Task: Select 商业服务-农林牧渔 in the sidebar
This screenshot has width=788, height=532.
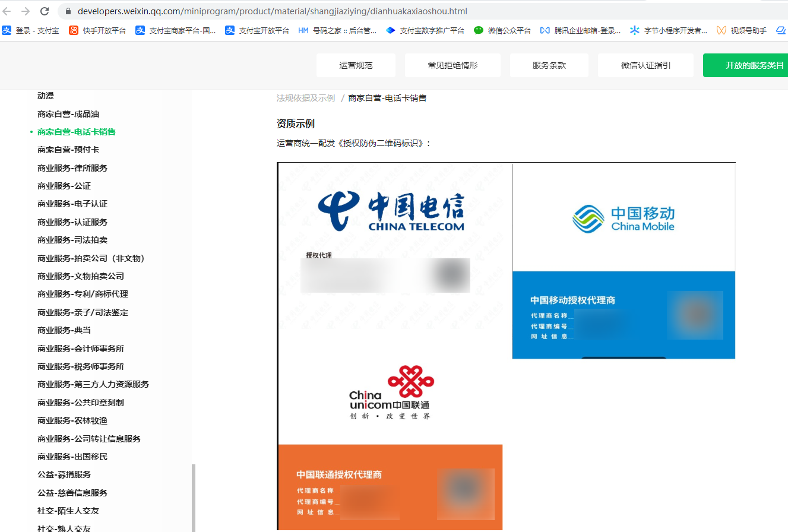Action: click(x=72, y=420)
